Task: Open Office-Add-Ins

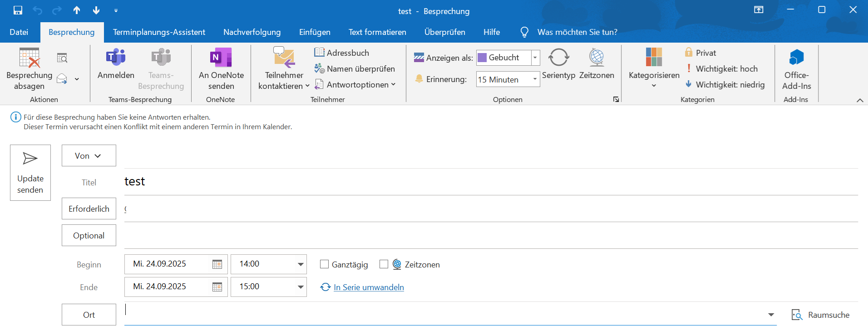Action: [x=796, y=69]
